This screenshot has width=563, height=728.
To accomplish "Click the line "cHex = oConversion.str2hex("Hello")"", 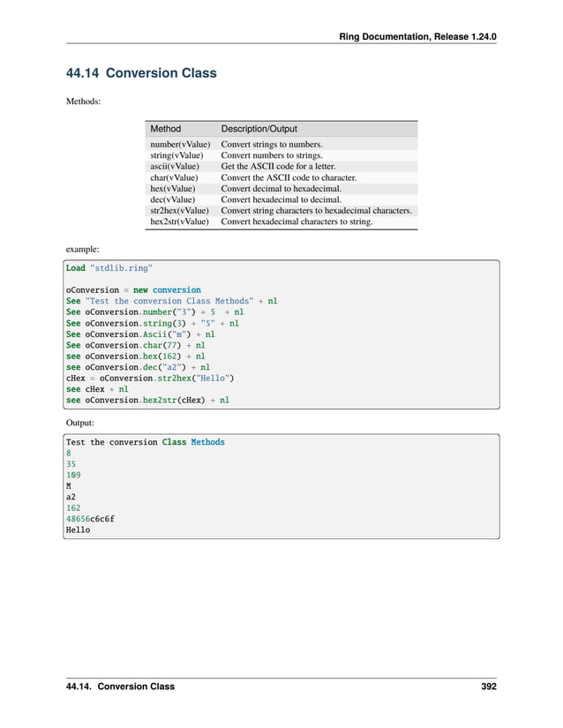I will coord(150,379).
